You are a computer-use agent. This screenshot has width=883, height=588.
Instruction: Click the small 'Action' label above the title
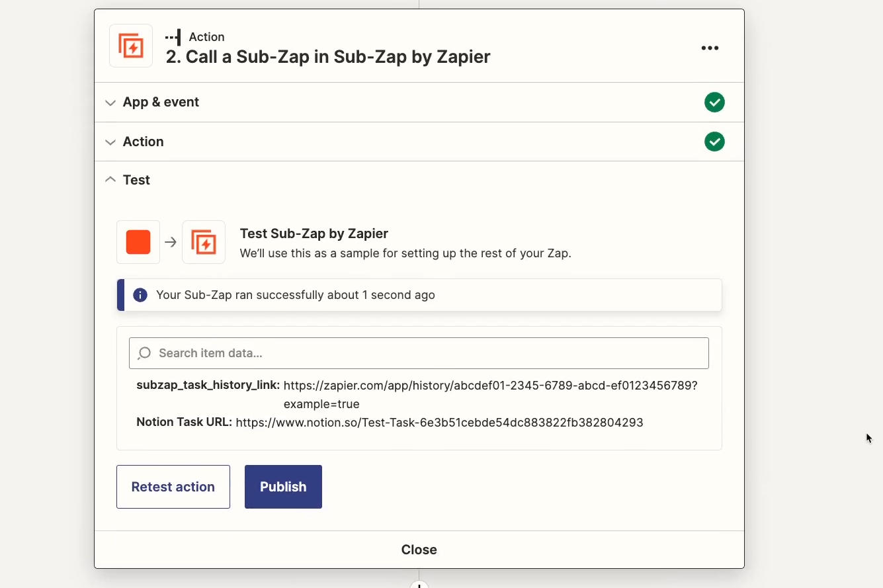coord(207,37)
